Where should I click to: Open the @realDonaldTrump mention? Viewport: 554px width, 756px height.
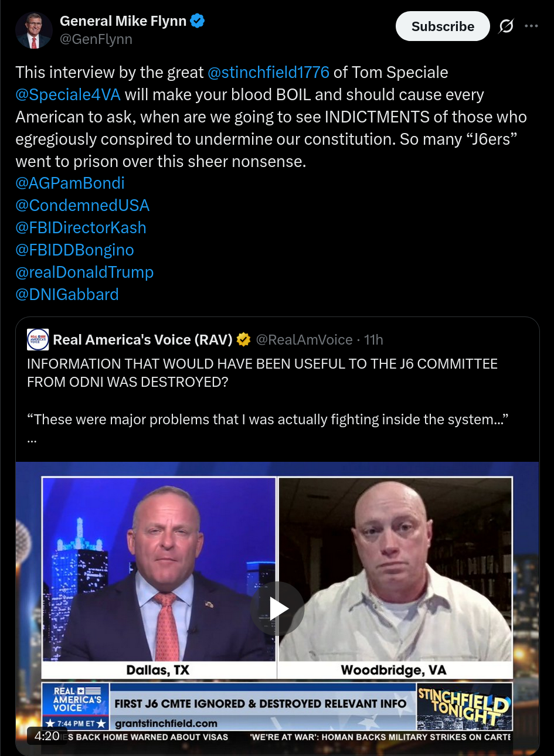(x=84, y=272)
